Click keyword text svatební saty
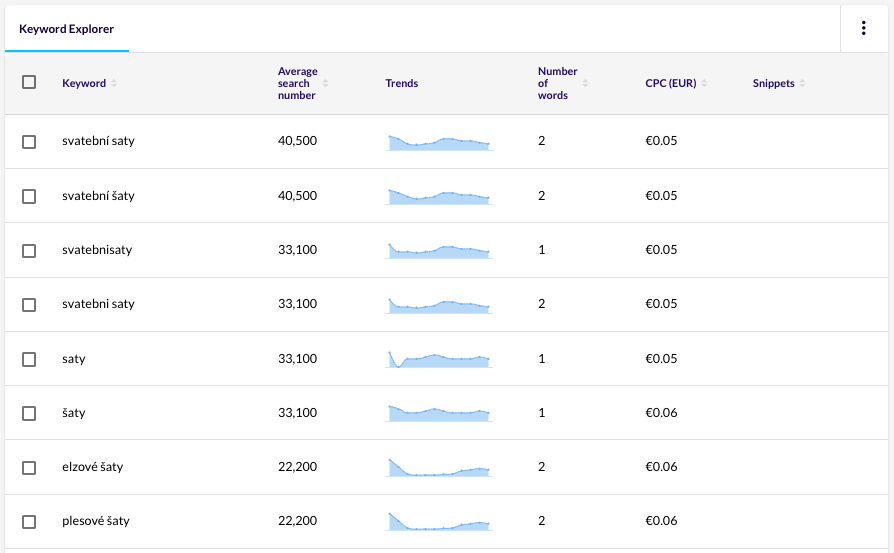The height and width of the screenshot is (553, 894). tap(98, 141)
